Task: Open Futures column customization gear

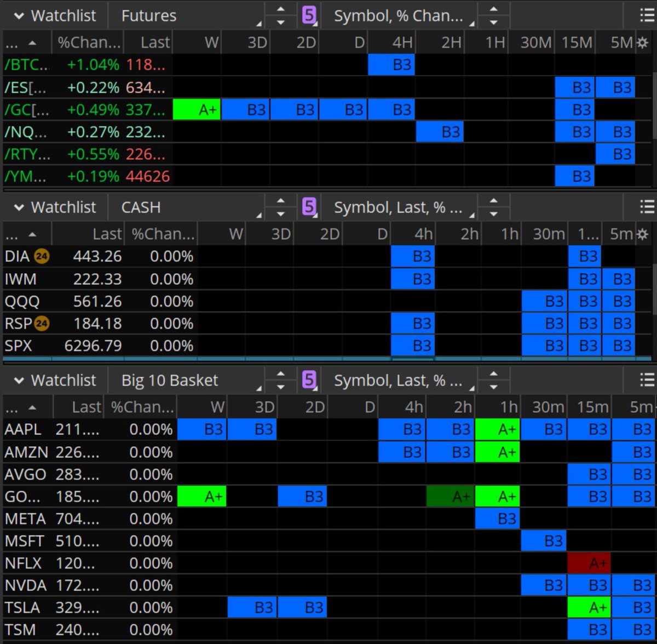Action: 642,43
